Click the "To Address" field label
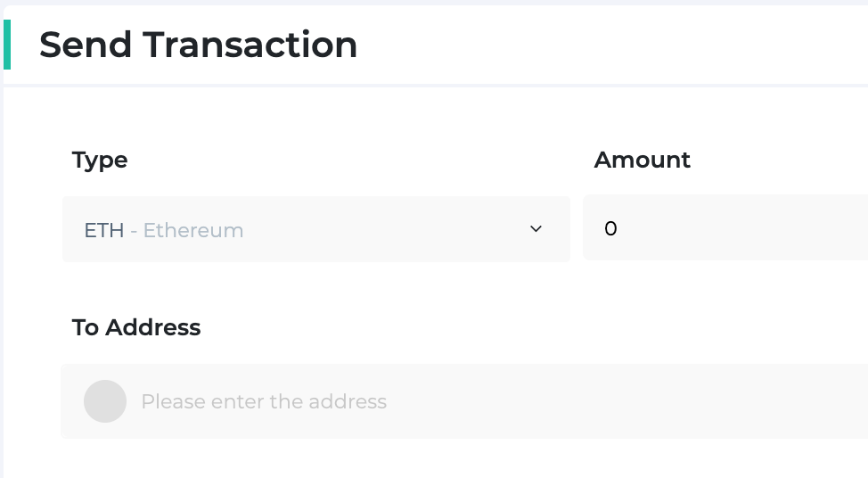Image resolution: width=868 pixels, height=478 pixels. pos(136,327)
